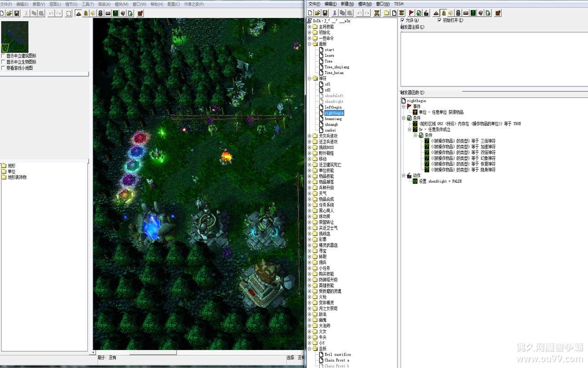This screenshot has height=368, width=588.
Task: Open 高级(A) menu in left editor
Action: tap(104, 4)
